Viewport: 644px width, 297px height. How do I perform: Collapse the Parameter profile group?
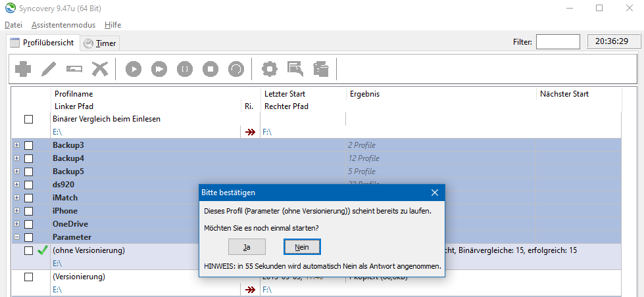point(16,237)
